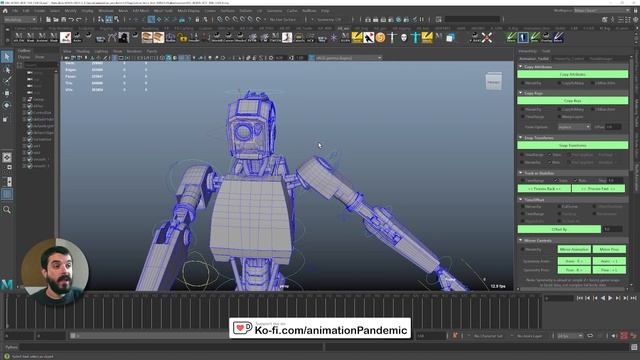
Task: Activate the Scale tool in toolbox
Action: click(x=6, y=119)
